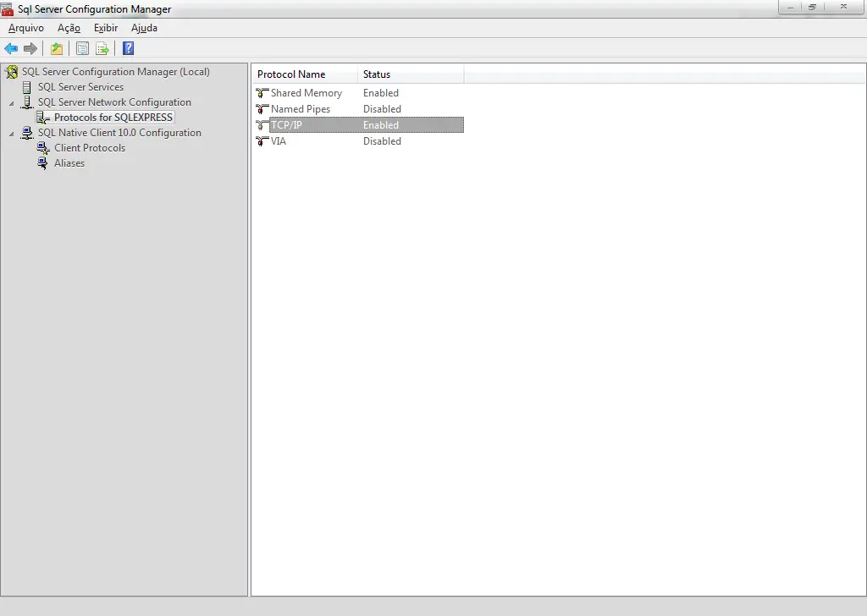Click the Protocols for SQLEXPRESS icon
Viewport: 867px width, 616px height.
(42, 118)
